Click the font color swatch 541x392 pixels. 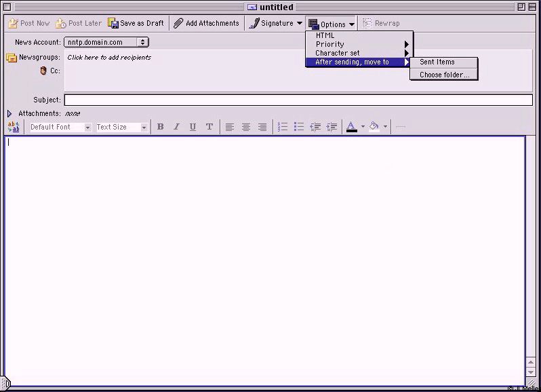(351, 127)
